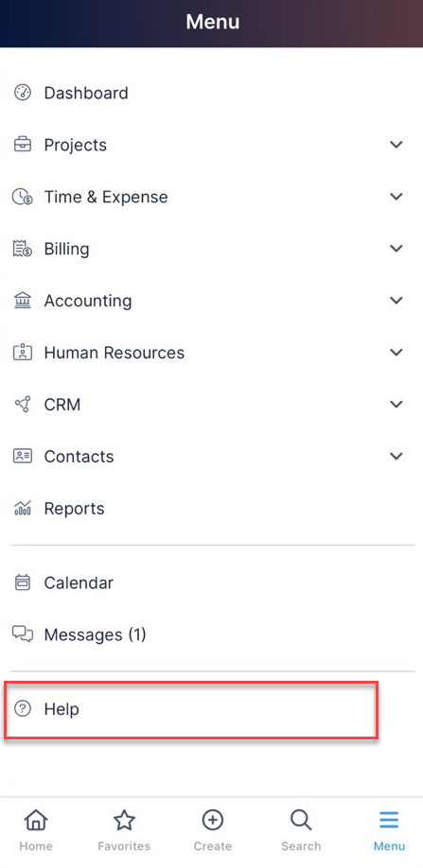This screenshot has height=868, width=423.
Task: Tap the Billing receipt icon
Action: coord(23,249)
